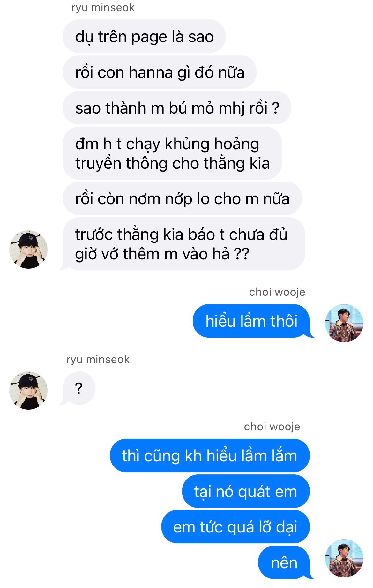Select the 'thì cũng kh hiểu lầm lắm' bubble

point(210,456)
